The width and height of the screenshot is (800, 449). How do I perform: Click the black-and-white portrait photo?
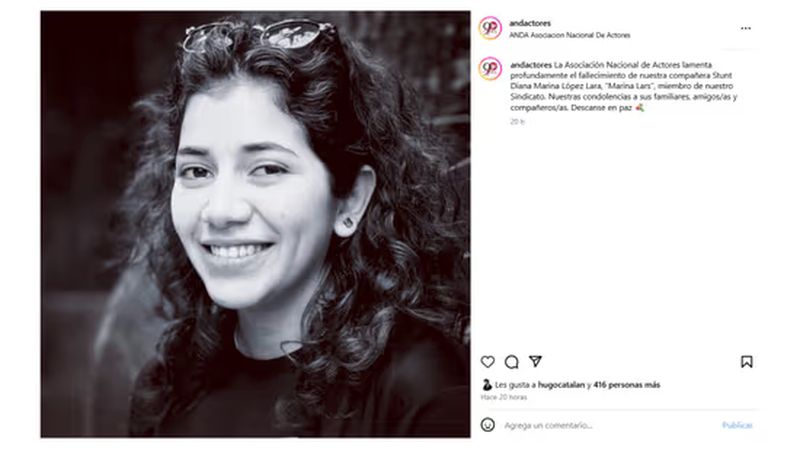pyautogui.click(x=256, y=224)
